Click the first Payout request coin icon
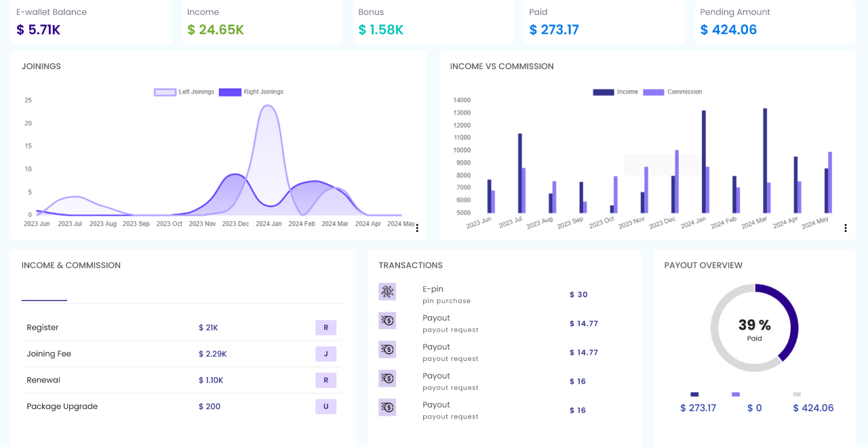 pyautogui.click(x=387, y=320)
